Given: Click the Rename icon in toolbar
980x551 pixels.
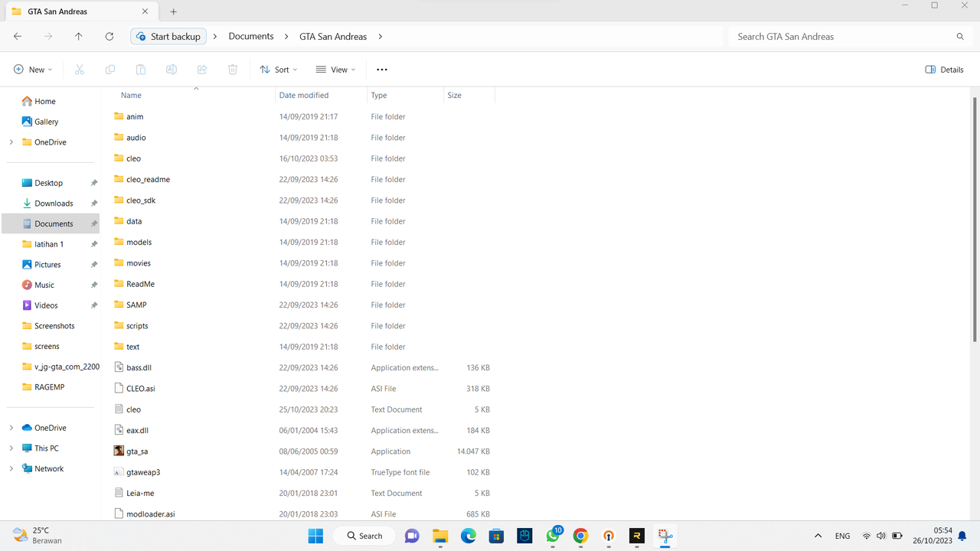Looking at the screenshot, I should click(x=171, y=70).
